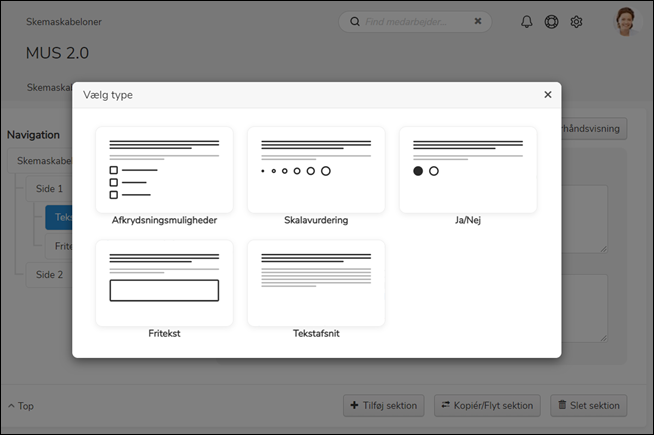Viewport: 654px width, 435px height.
Task: Close the Vælg type dialog
Action: (x=547, y=95)
